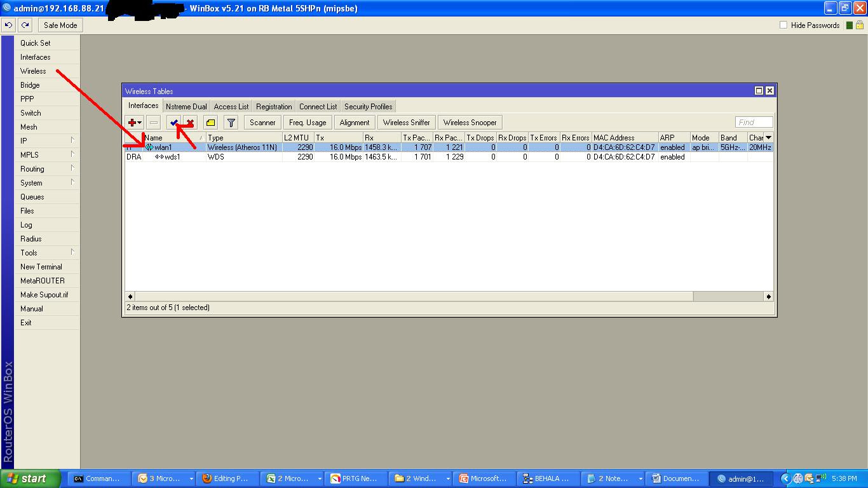The width and height of the screenshot is (868, 488).
Task: Toggle Hide Passwords checkbox
Action: tap(783, 25)
